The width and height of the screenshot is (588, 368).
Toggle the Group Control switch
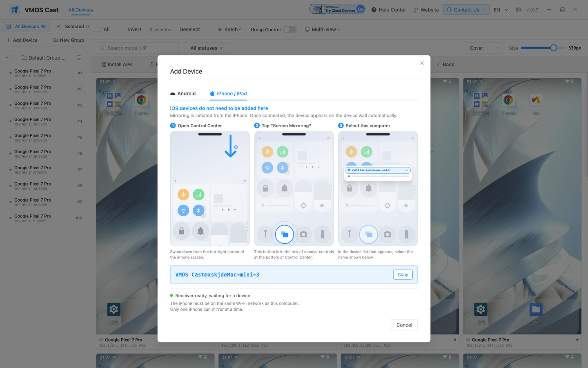point(290,29)
